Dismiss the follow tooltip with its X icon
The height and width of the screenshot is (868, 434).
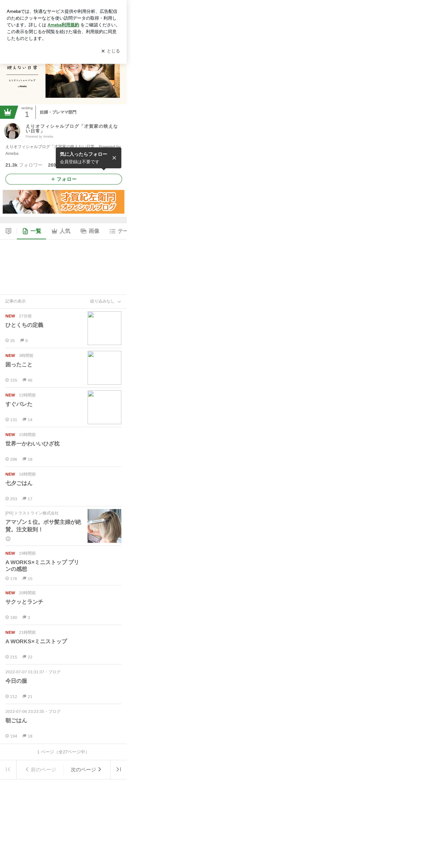pos(114,158)
